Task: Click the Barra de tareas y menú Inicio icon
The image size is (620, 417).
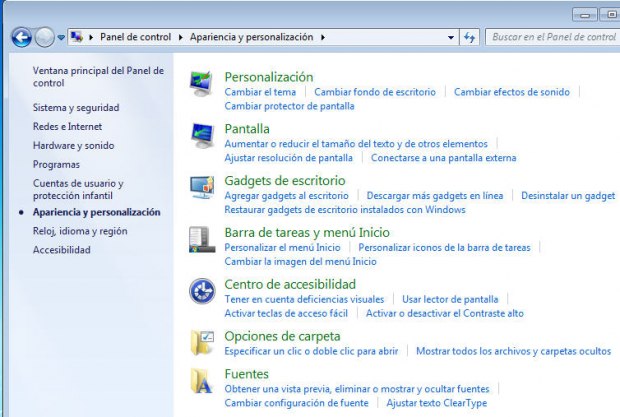Action: [x=202, y=239]
